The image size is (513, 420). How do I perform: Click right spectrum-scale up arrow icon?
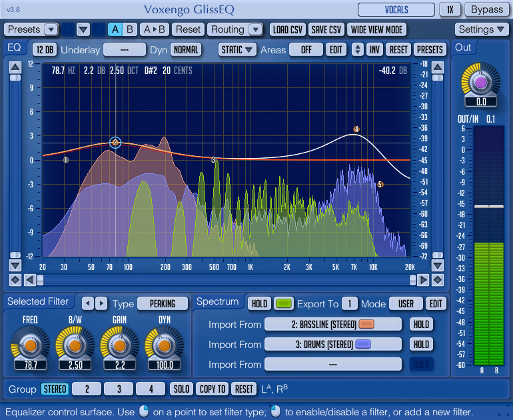438,67
